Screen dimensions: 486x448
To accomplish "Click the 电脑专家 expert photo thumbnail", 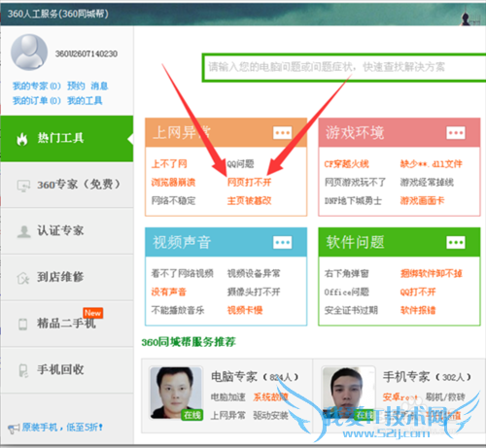I will point(177,393).
